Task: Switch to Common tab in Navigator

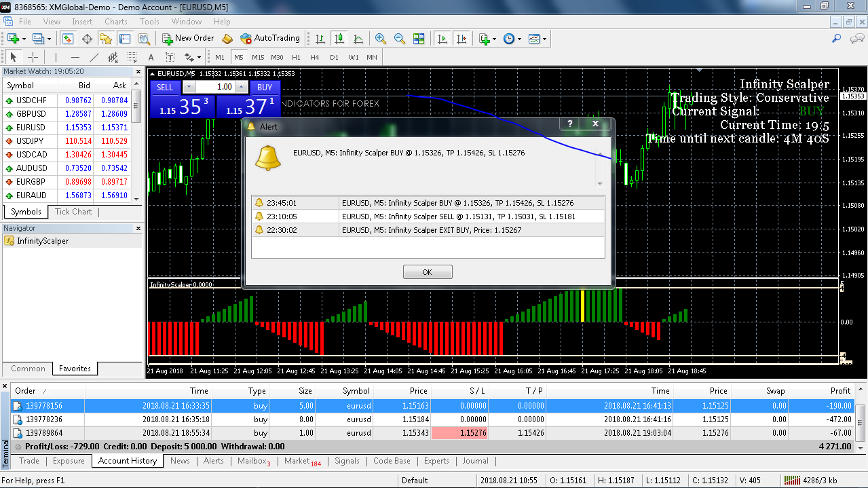Action: (28, 369)
